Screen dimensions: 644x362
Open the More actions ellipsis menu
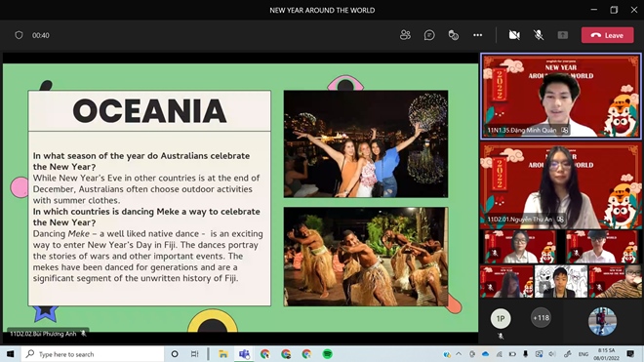coord(478,35)
